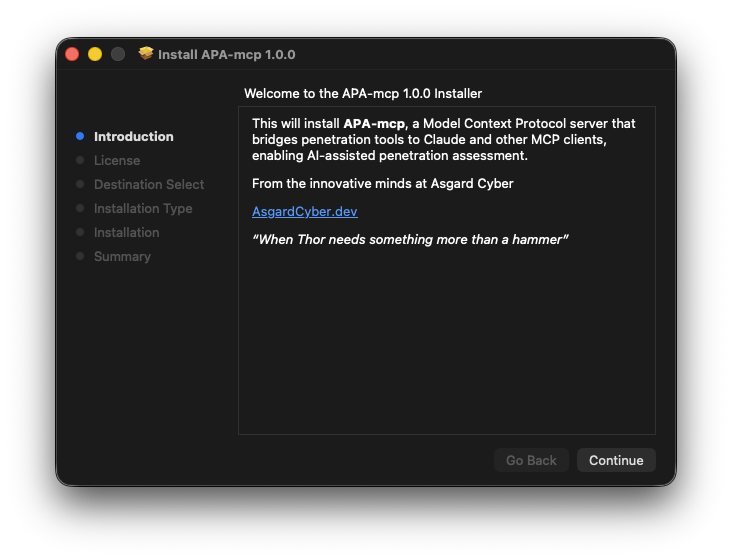732x560 pixels.
Task: Select the License step in sidebar
Action: (117, 160)
